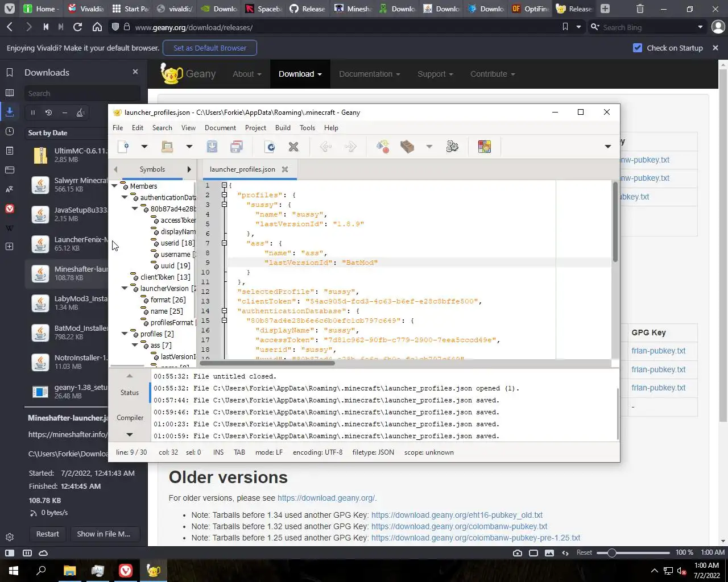The height and width of the screenshot is (582, 728).
Task: Select clientToken [13] in symbol tree
Action: [165, 277]
